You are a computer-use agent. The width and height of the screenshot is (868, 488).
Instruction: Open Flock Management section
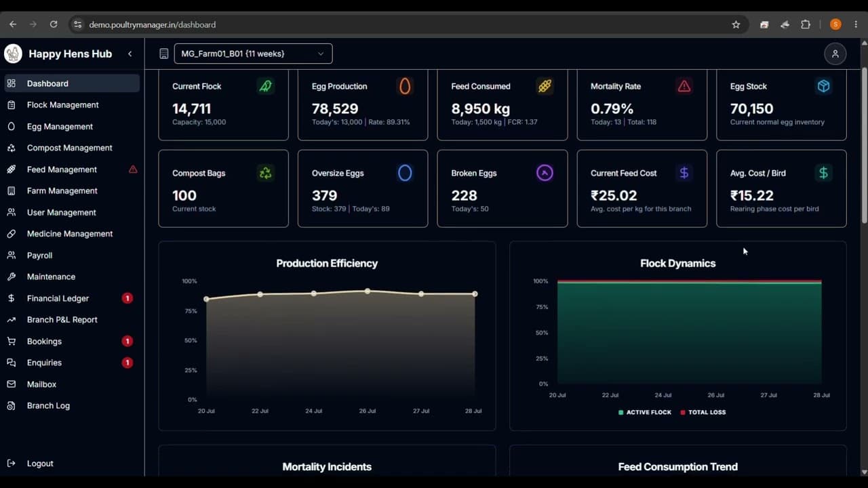coord(72,105)
